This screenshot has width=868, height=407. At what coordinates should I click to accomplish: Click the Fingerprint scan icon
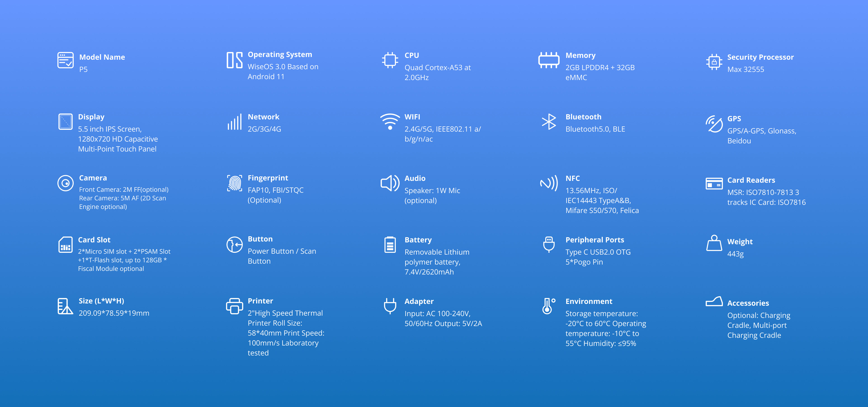coord(235,183)
